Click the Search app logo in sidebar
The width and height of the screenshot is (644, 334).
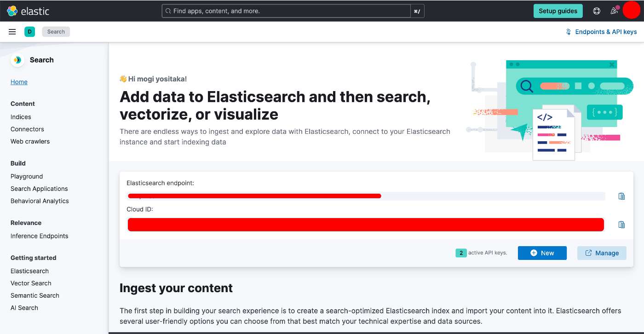click(x=17, y=60)
